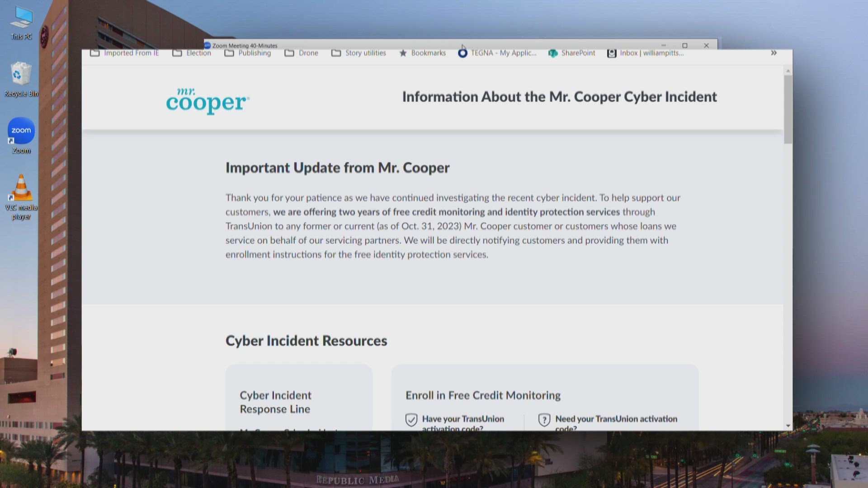Open the Election bookmarks folder
The width and height of the screenshot is (868, 488).
pos(192,53)
